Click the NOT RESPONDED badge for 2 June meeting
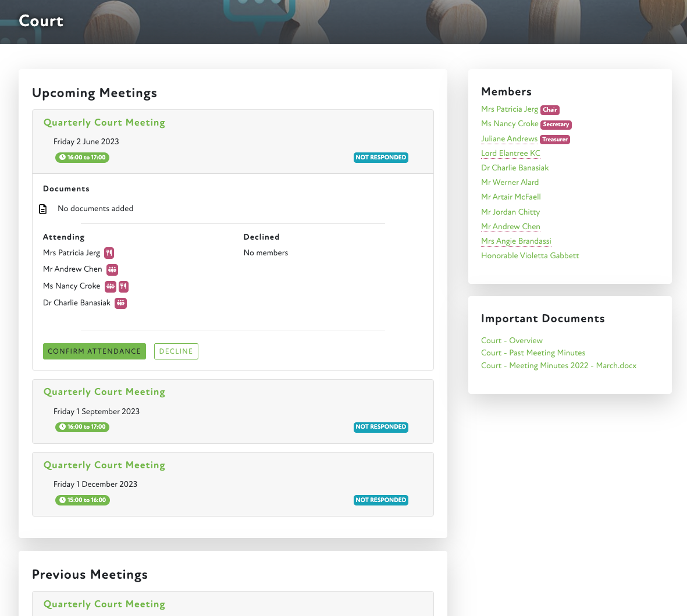 [381, 158]
